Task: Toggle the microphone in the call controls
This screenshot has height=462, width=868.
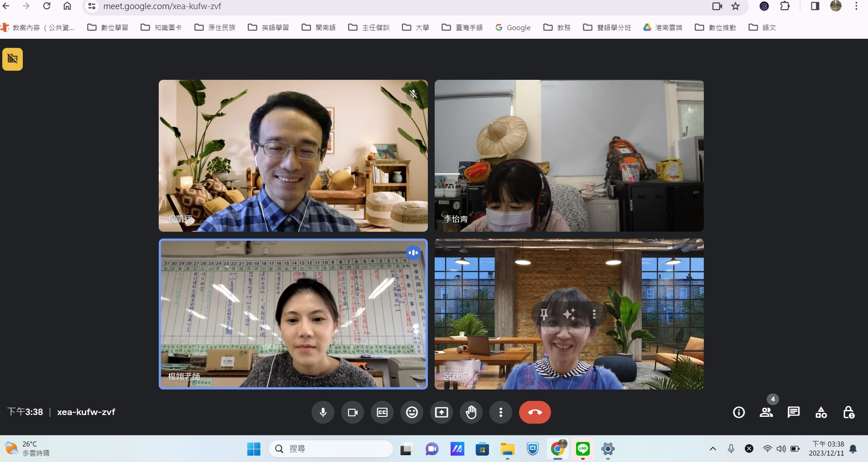Action: pyautogui.click(x=323, y=412)
